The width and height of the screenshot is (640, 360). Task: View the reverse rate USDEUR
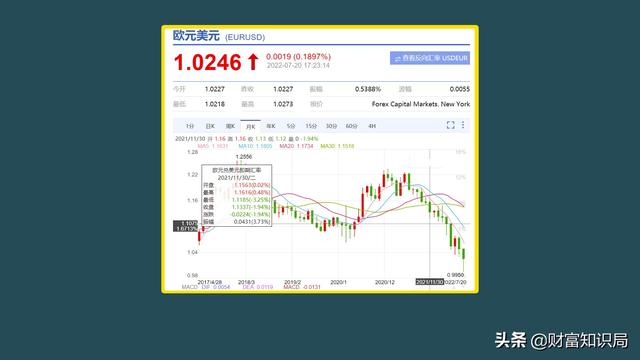[430, 58]
